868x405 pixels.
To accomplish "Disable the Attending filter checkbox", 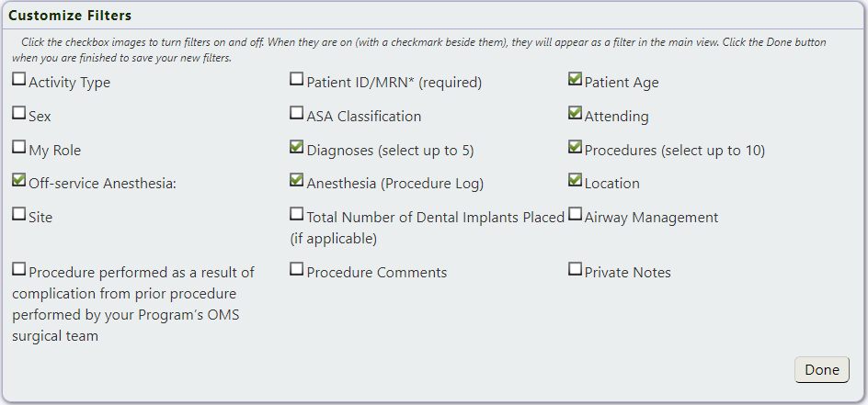I will tap(575, 113).
